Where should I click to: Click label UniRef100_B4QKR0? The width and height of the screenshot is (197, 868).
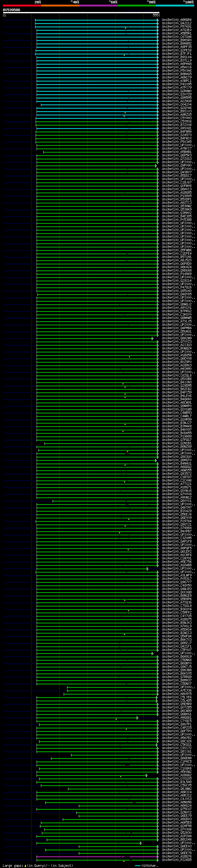177,399
